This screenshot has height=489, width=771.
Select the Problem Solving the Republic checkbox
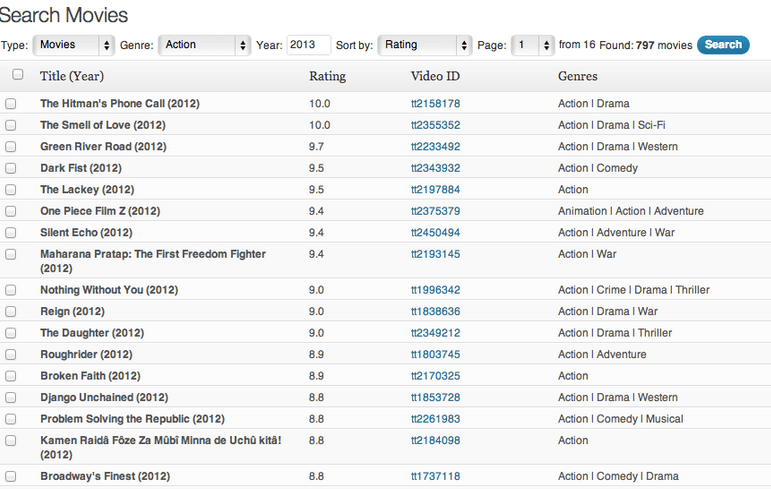10,419
